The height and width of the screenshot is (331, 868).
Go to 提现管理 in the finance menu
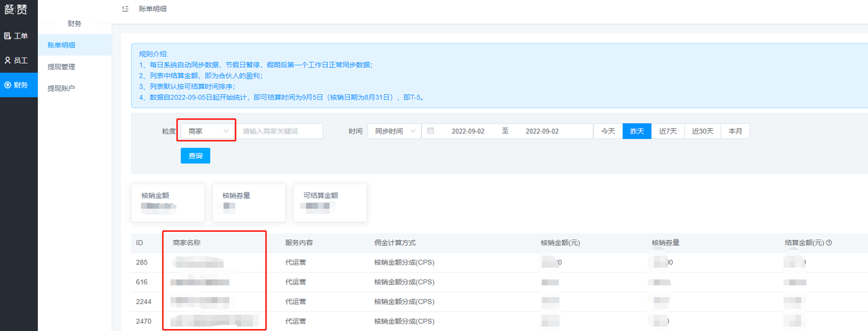62,67
